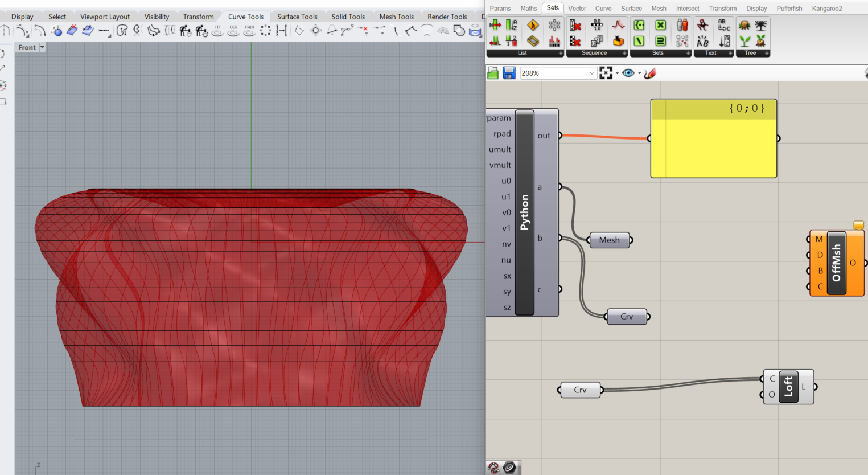Image resolution: width=868 pixels, height=475 pixels.
Task: Open the dropdown arrow next to Zoom Extents
Action: tap(617, 73)
